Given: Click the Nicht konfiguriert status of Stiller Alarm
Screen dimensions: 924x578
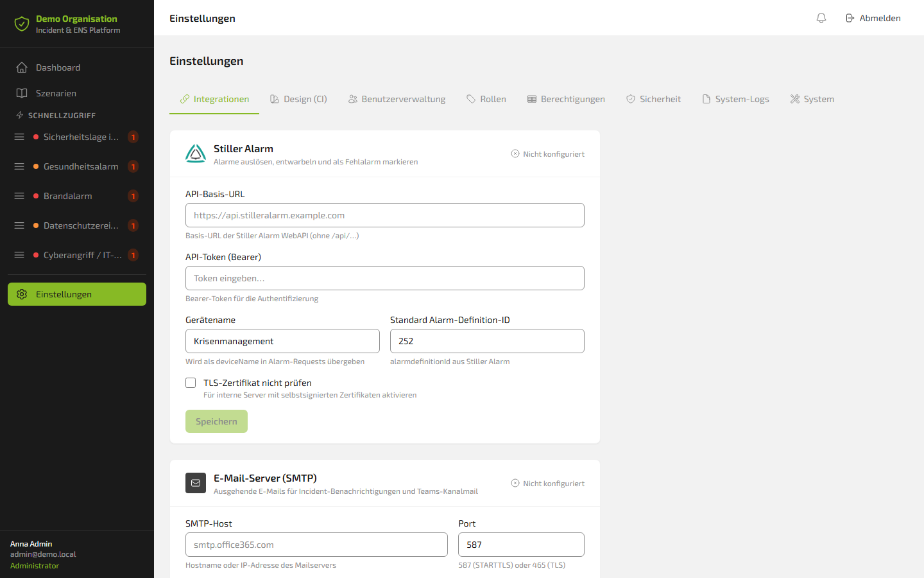Looking at the screenshot, I should tap(548, 154).
